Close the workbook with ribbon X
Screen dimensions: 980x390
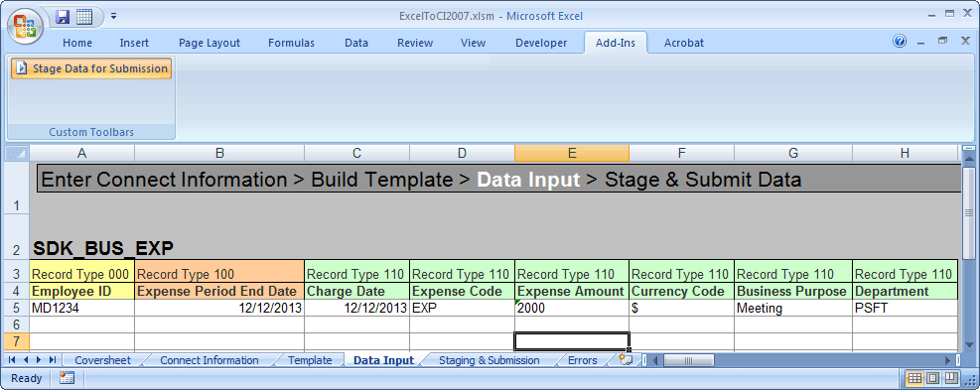click(964, 41)
